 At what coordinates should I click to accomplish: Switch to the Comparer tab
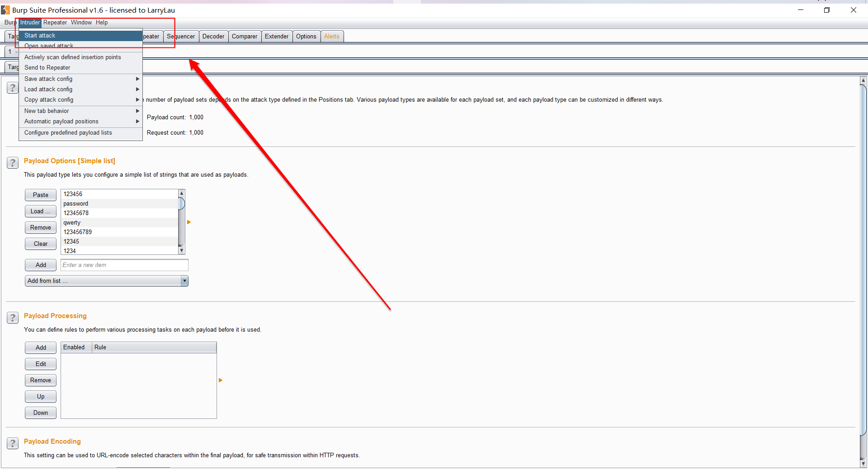click(245, 37)
